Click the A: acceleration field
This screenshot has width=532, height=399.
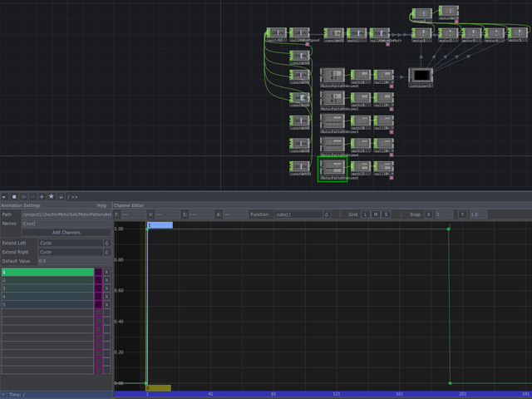click(235, 214)
